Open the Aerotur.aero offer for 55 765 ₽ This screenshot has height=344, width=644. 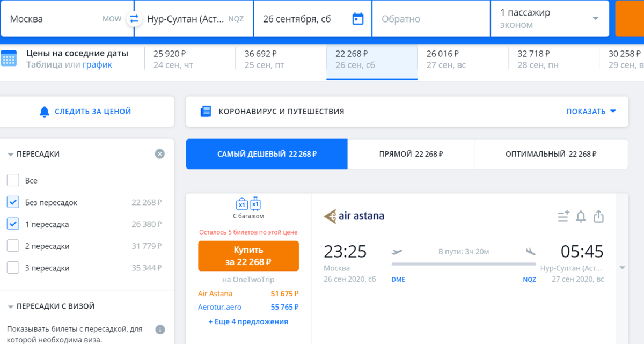coord(248,307)
